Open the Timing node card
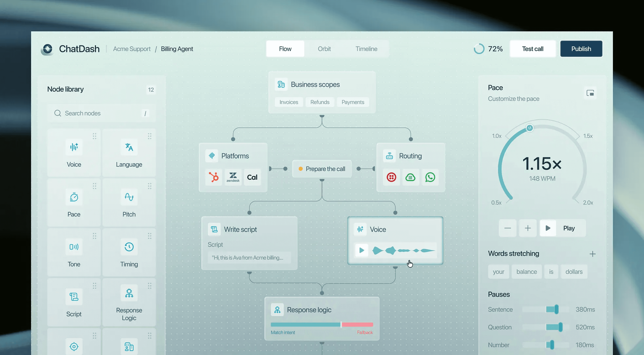 (x=129, y=252)
